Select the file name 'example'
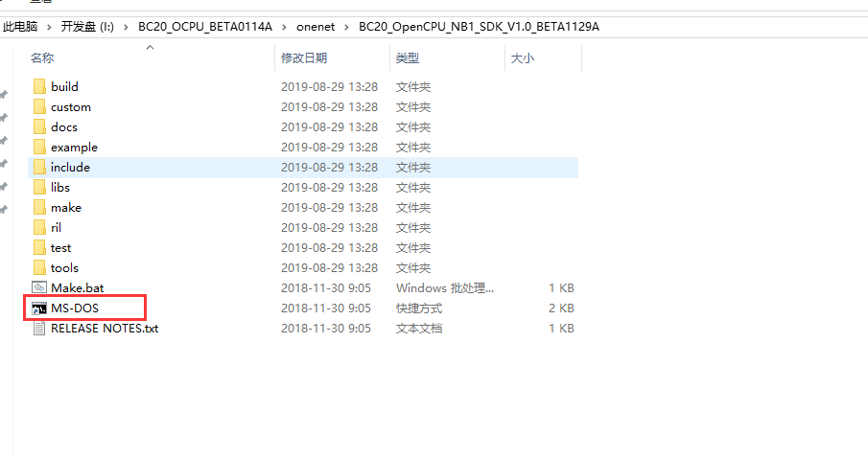Image resolution: width=868 pixels, height=457 pixels. coord(74,148)
